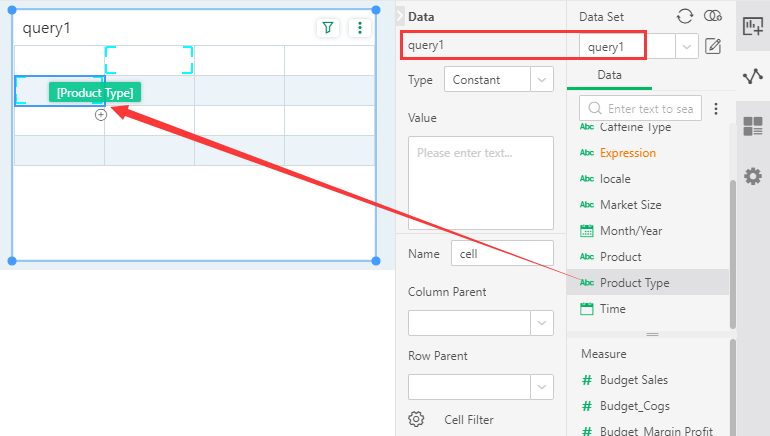
Task: Click the Cell Filter gear icon
Action: coord(417,419)
